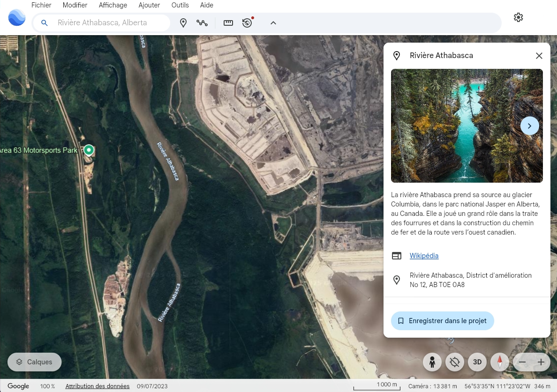Open the Outils menu
The image size is (557, 392).
click(x=180, y=5)
